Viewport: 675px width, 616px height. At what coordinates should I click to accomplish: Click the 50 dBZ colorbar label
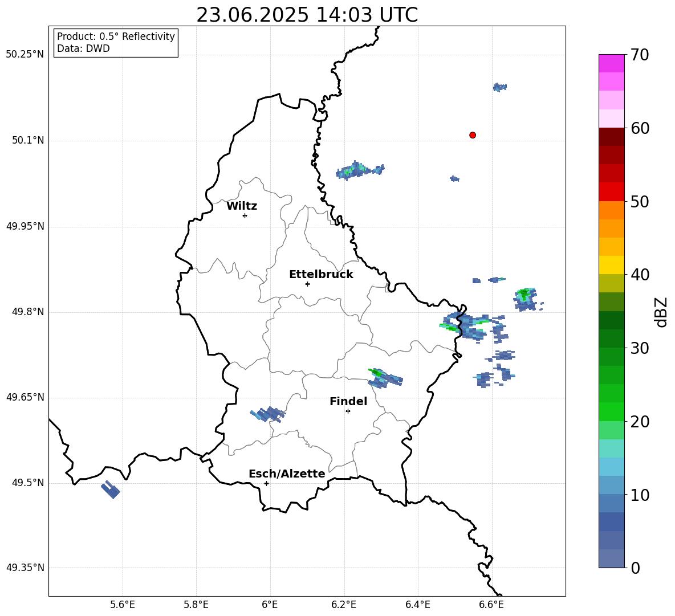point(640,201)
